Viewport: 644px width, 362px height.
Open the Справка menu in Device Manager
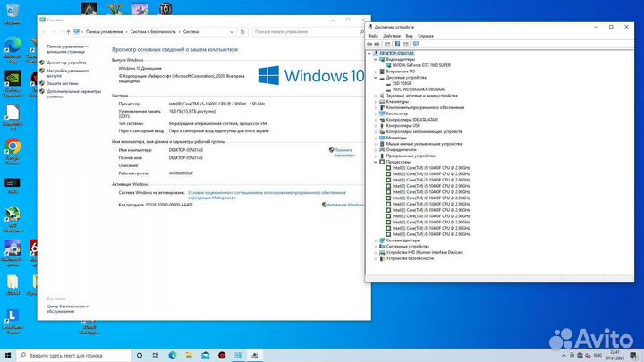pyautogui.click(x=426, y=36)
